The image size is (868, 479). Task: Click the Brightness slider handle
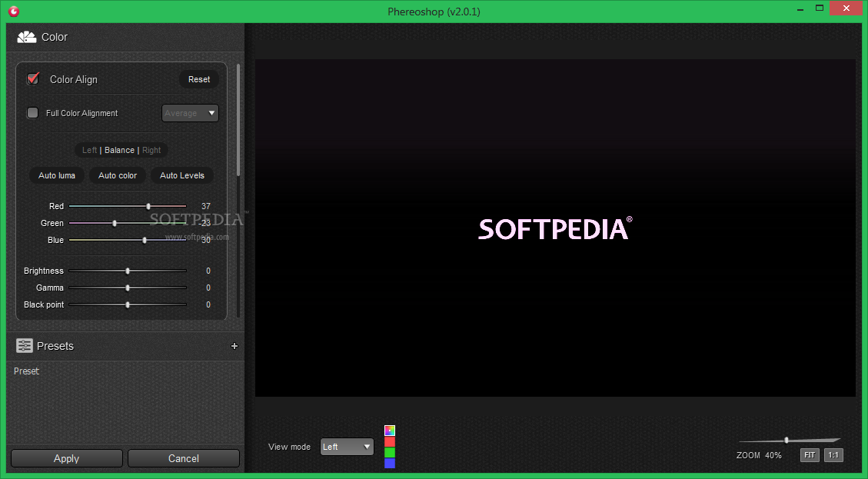coord(128,271)
